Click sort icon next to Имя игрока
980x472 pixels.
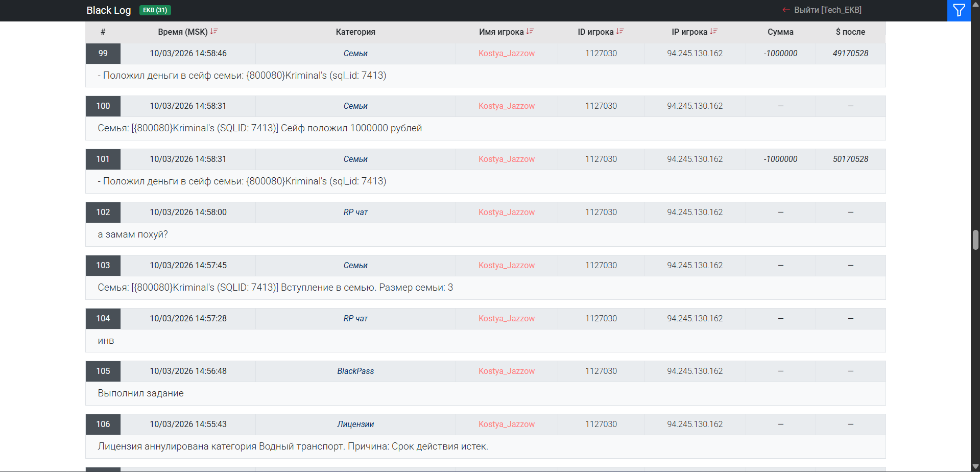[530, 32]
